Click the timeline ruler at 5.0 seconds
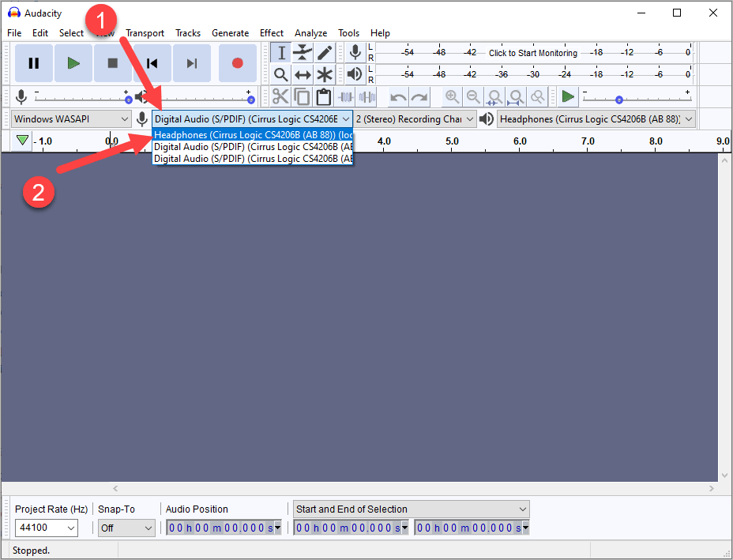Screen dimensions: 733x560 click(x=452, y=141)
